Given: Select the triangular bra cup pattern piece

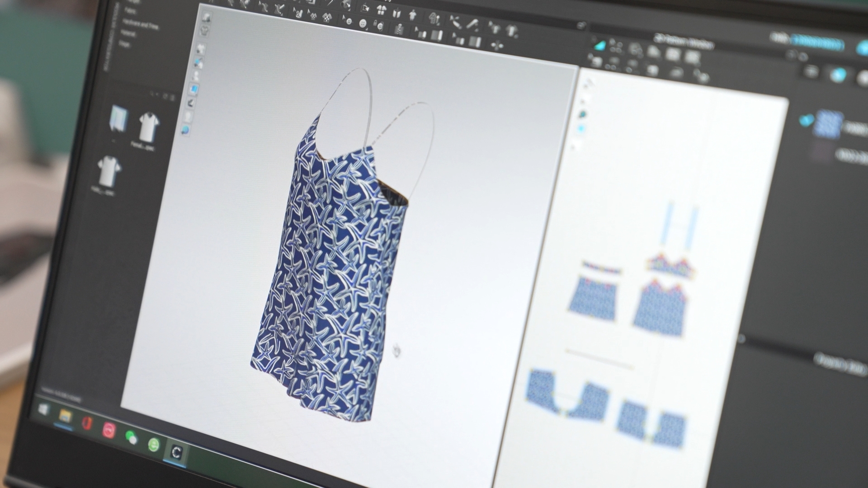Looking at the screenshot, I should click(671, 267).
